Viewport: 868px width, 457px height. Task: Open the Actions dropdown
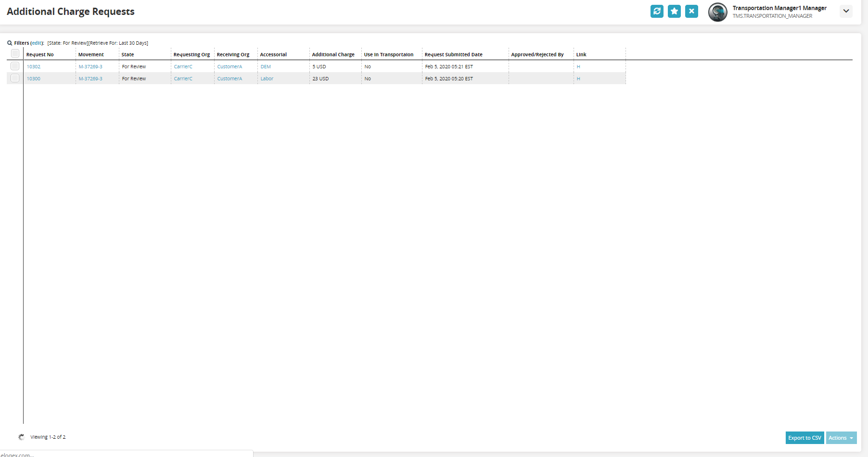[x=841, y=438]
